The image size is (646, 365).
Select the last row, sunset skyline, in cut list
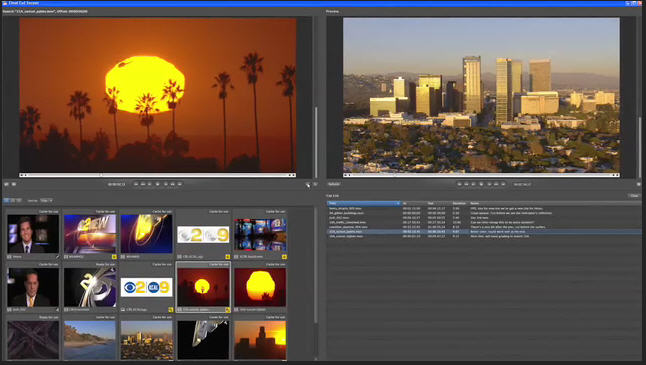(x=484, y=236)
